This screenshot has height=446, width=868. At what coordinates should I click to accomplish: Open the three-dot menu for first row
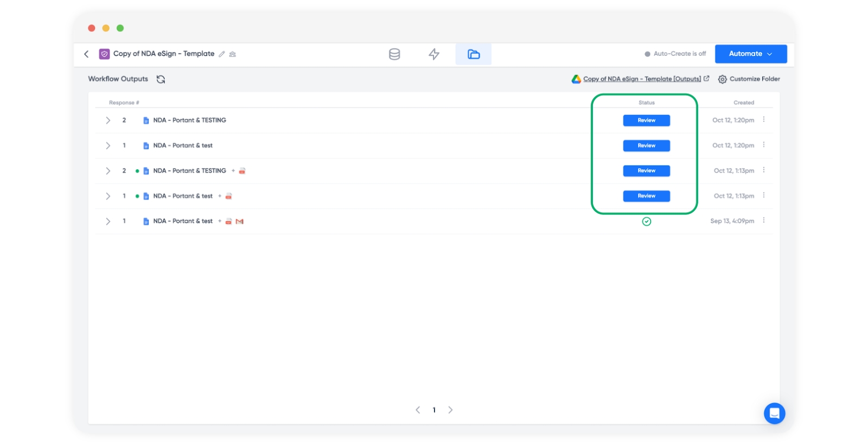click(764, 120)
